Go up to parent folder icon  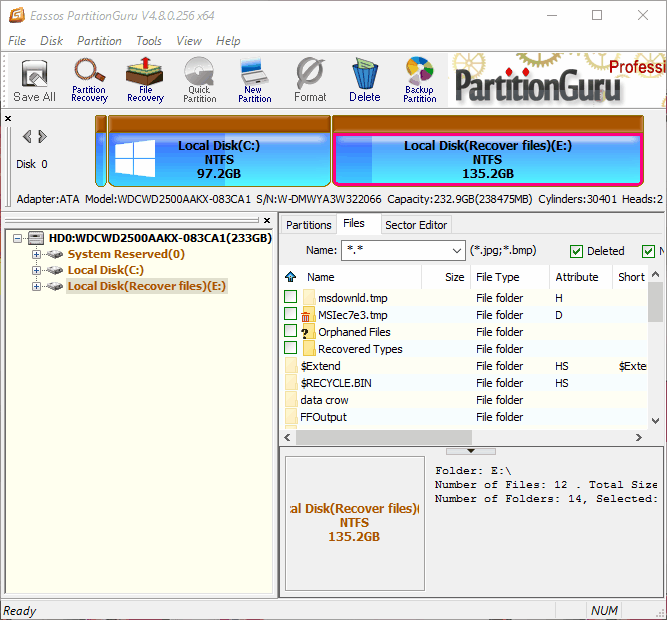coord(291,277)
